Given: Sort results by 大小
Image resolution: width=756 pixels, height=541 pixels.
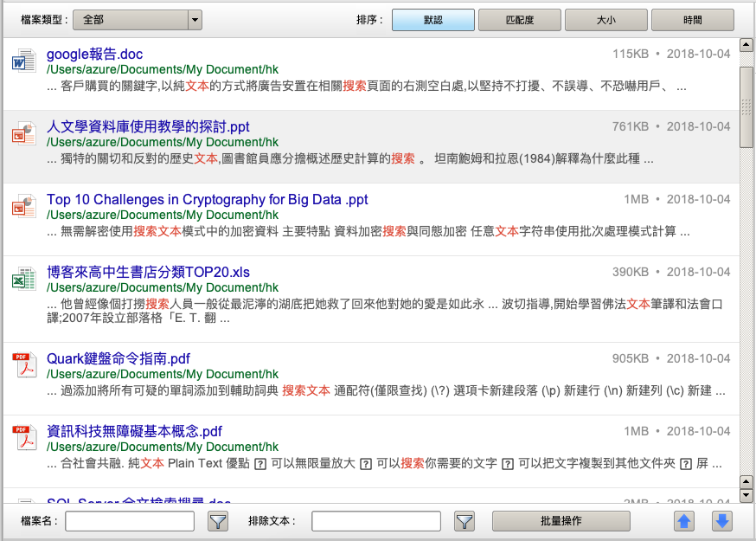Looking at the screenshot, I should 605,19.
